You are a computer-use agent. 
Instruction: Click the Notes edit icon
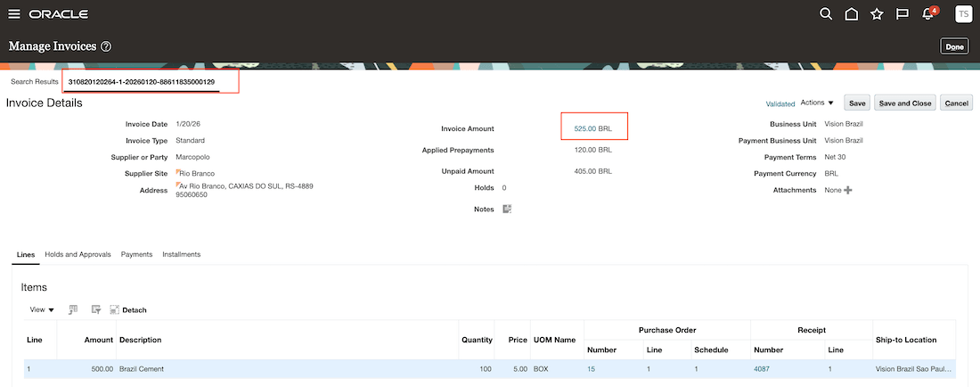pyautogui.click(x=508, y=209)
